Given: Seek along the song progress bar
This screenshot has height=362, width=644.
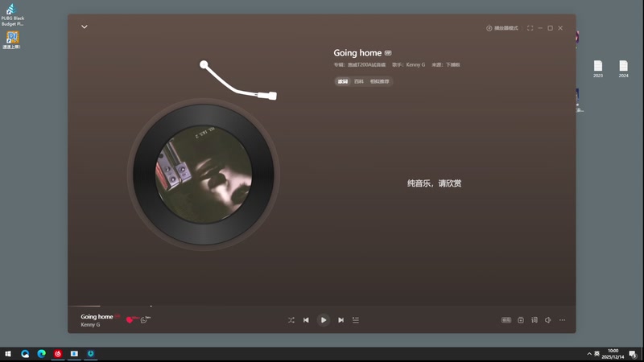Looking at the screenshot, I should coord(321,306).
